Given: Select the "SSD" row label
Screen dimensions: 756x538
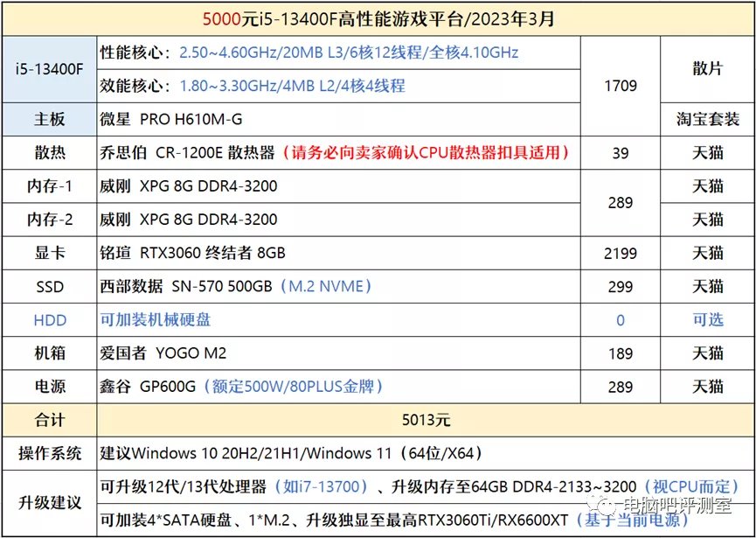Looking at the screenshot, I should pos(49,287).
